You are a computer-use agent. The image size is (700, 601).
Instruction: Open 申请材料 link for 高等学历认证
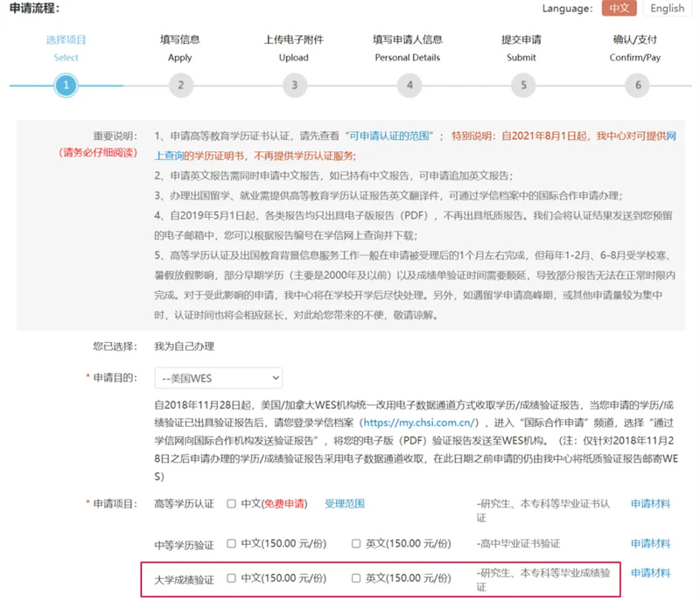pyautogui.click(x=650, y=504)
